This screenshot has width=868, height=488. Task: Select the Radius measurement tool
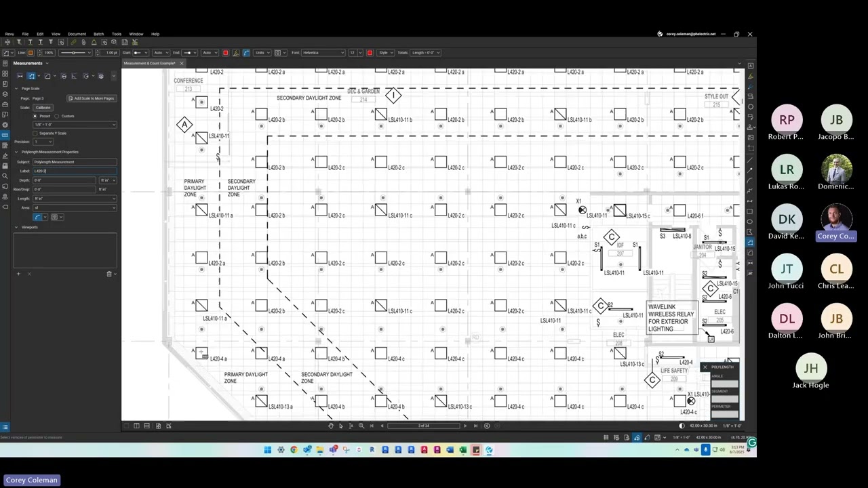point(86,76)
